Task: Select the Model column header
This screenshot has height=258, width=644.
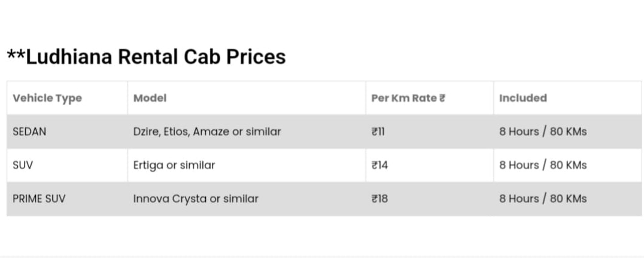Action: [150, 98]
